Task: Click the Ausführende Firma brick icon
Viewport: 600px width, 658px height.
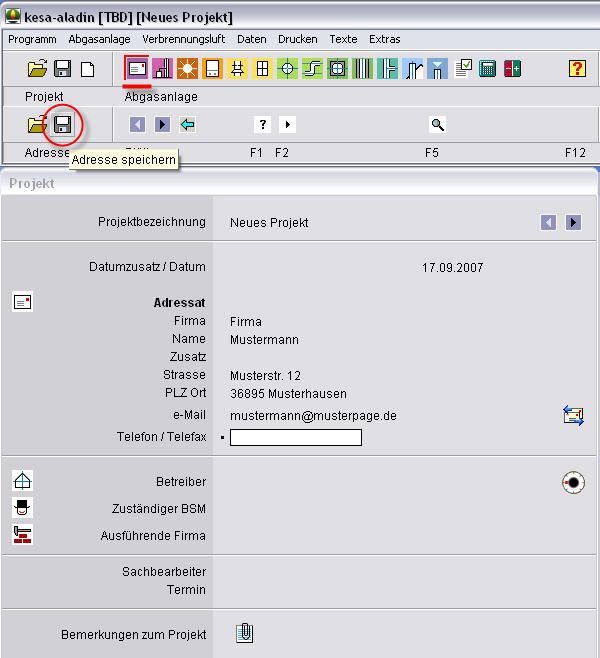Action: pos(23,535)
